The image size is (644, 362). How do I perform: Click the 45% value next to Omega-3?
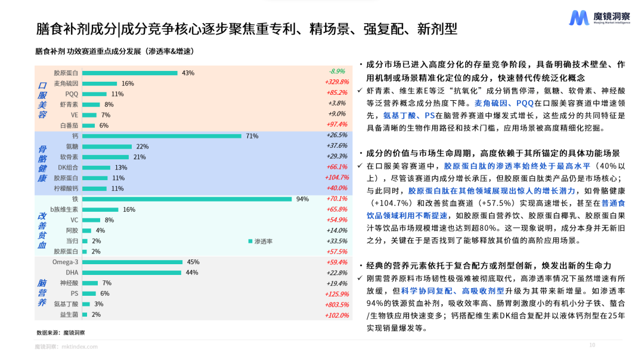tap(193, 262)
